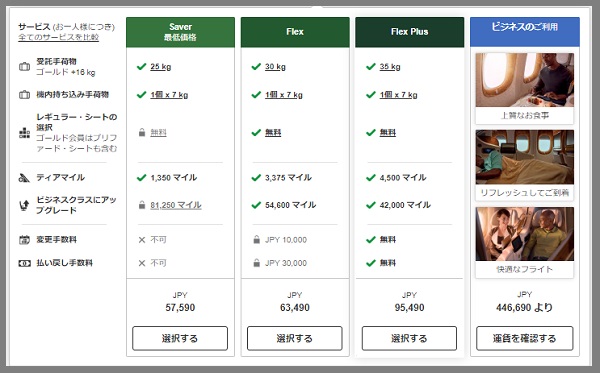Viewport: 600px width, 373px height.
Task: Click the change fee calendar icon
Action: (24, 240)
